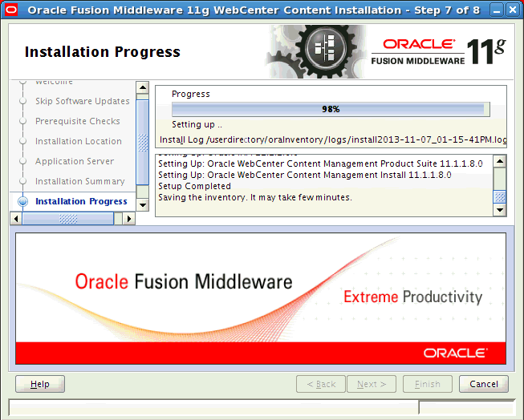Click the 'Setup Completed' log line
The height and width of the screenshot is (420, 524).
coord(194,186)
